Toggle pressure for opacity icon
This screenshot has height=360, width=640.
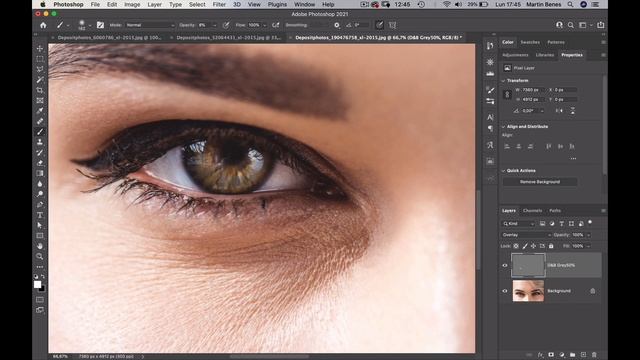click(226, 25)
